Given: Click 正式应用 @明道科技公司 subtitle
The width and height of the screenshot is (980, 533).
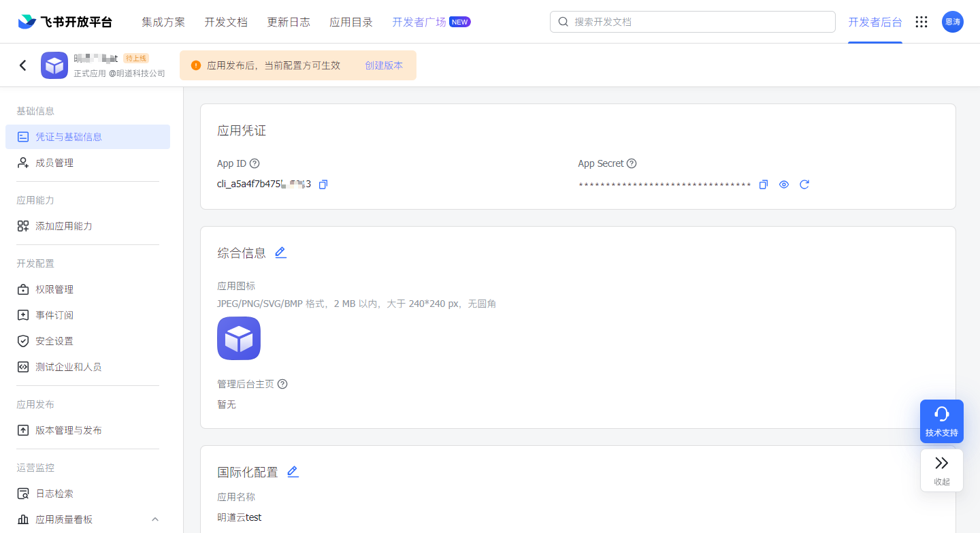Looking at the screenshot, I should (x=120, y=74).
